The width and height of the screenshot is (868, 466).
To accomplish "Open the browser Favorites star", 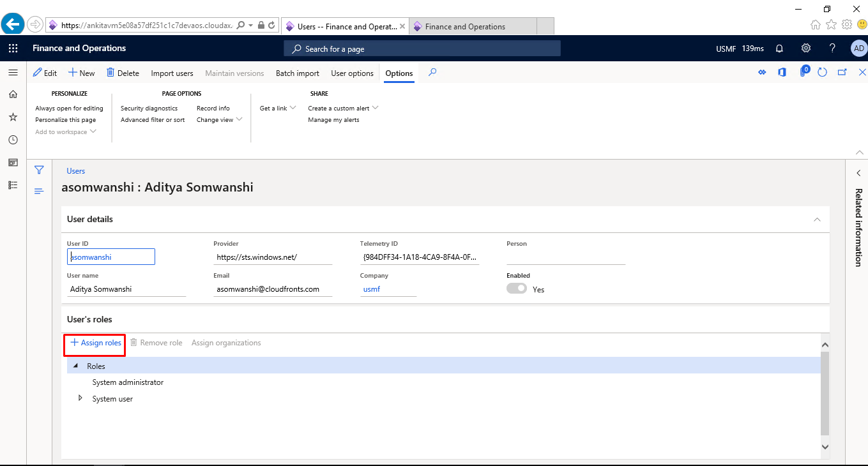I will click(831, 25).
